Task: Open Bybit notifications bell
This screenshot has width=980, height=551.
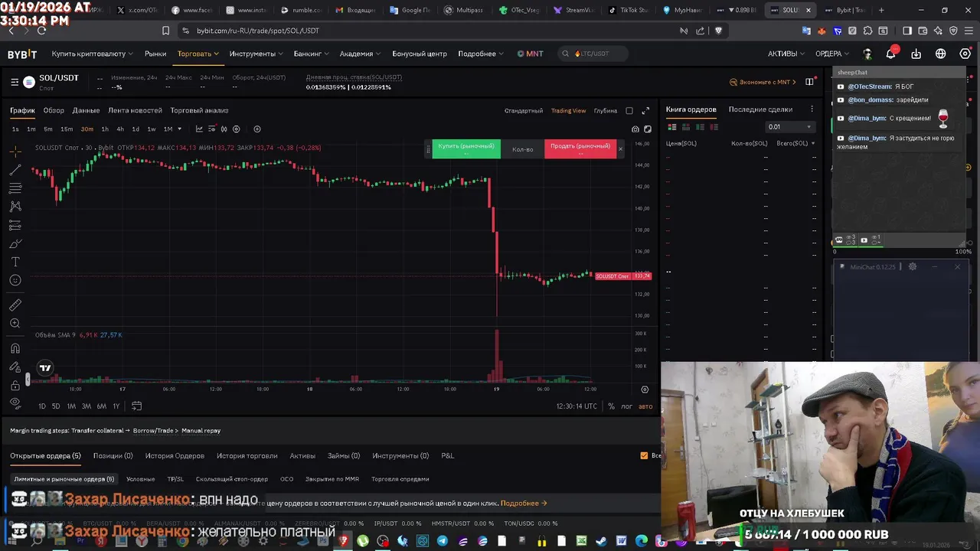Action: pyautogui.click(x=891, y=54)
